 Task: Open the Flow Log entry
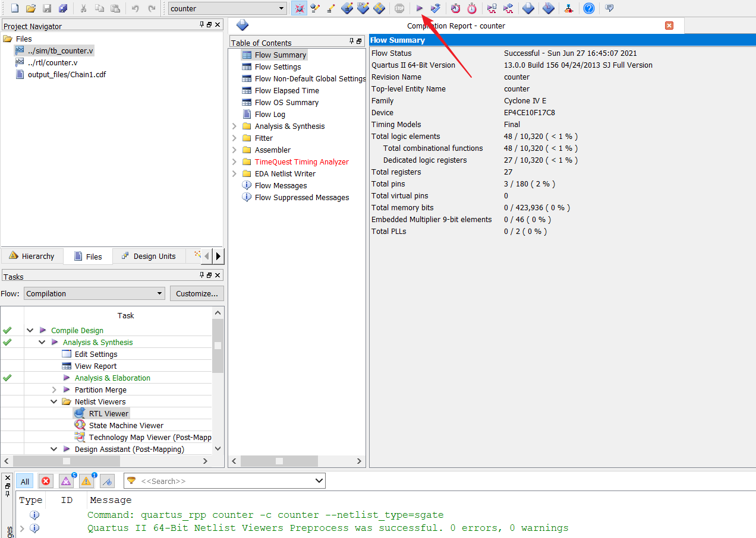coord(270,114)
